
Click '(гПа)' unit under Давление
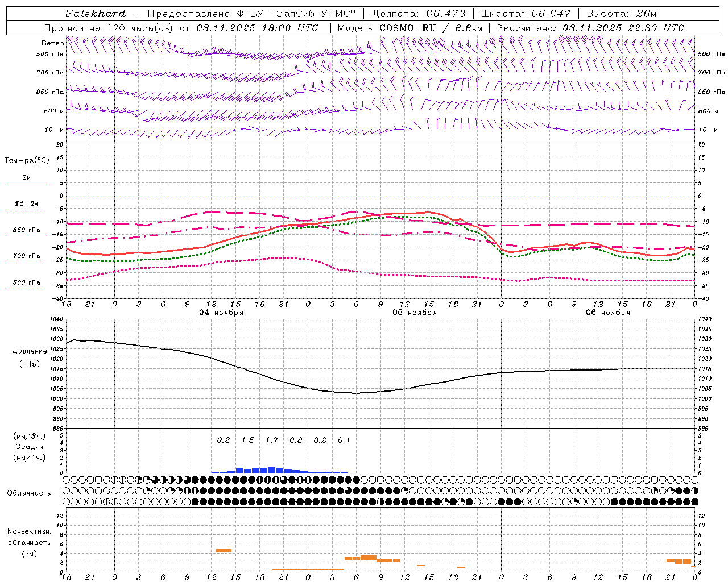[30, 364]
